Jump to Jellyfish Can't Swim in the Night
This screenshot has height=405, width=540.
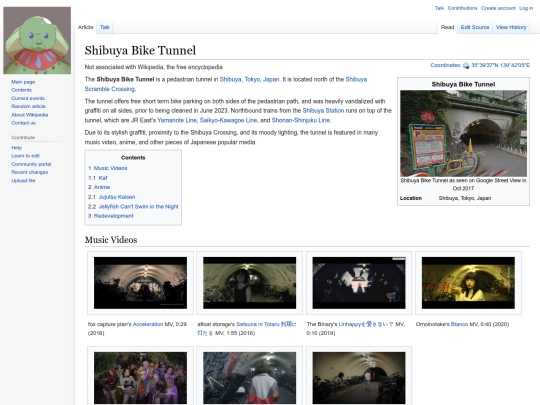pyautogui.click(x=138, y=207)
